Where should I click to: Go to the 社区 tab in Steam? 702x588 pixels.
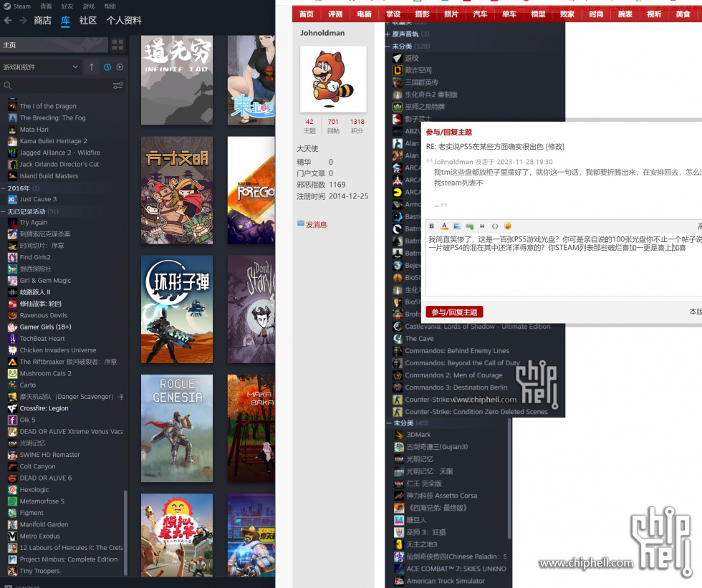(87, 20)
